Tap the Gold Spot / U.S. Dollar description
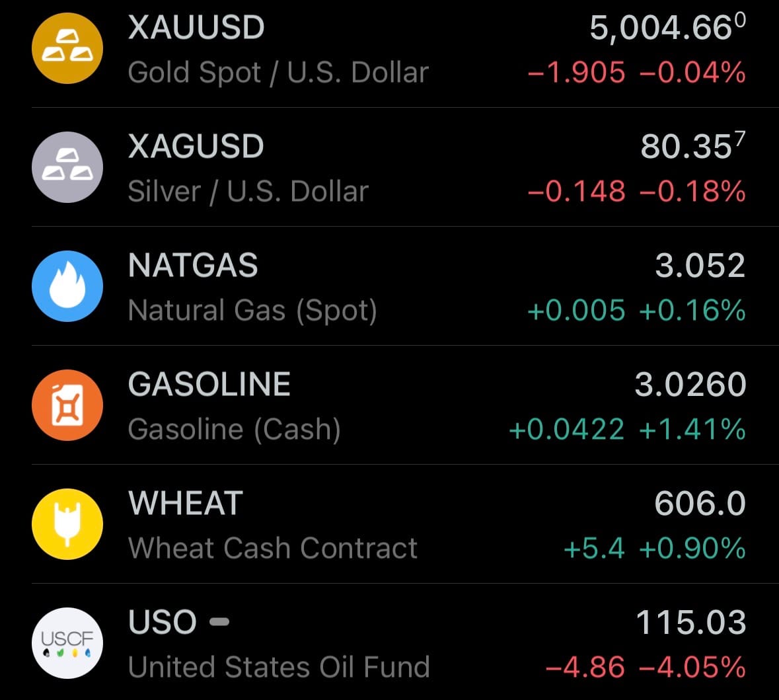Viewport: 779px width, 700px height. coord(278,73)
